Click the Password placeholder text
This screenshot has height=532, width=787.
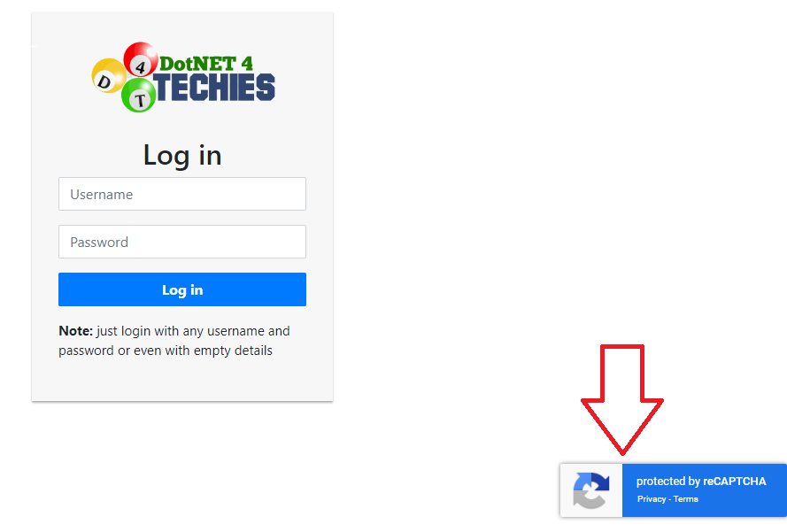[x=99, y=242]
